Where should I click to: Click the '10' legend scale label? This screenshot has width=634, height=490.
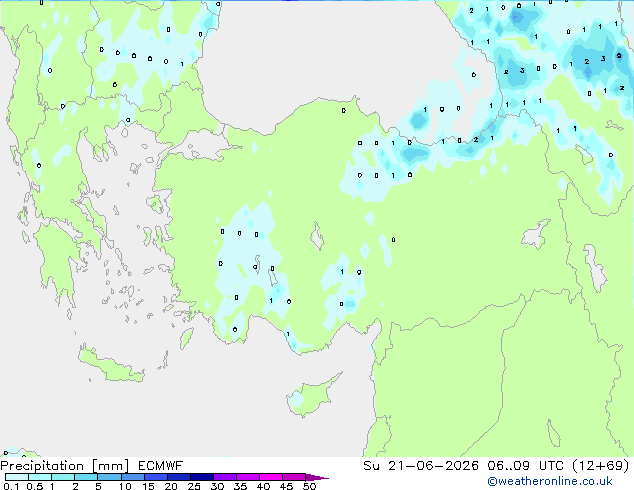click(125, 486)
